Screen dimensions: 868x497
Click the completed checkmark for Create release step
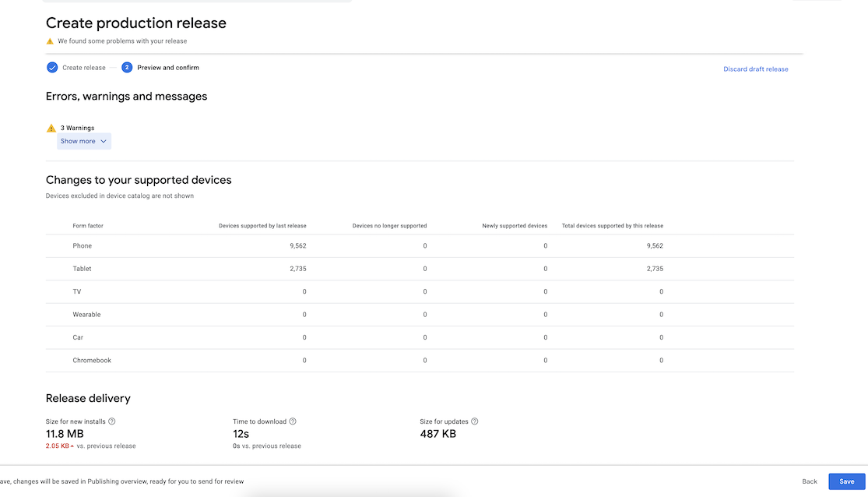[52, 68]
